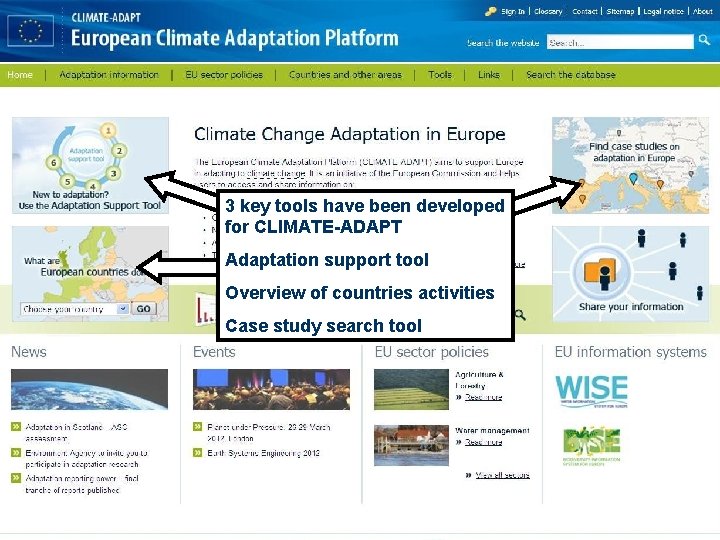The image size is (720, 540).
Task: Click the Water management flood thumbnail
Action: pyautogui.click(x=411, y=445)
